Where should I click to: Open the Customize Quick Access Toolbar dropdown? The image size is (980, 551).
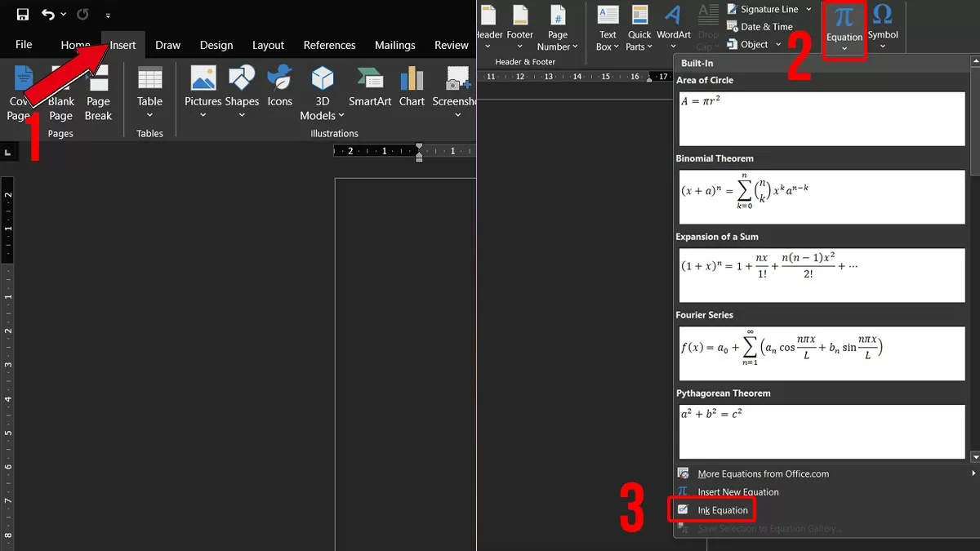pos(108,16)
